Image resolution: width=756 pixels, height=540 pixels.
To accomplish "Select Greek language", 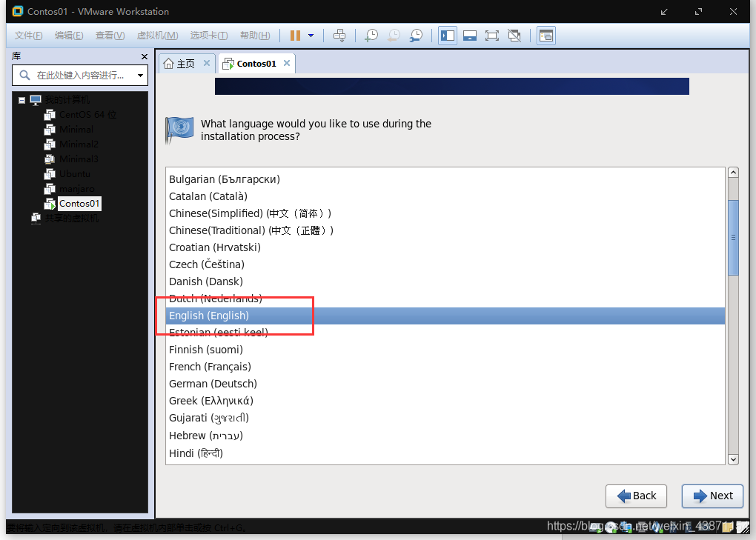I will pyautogui.click(x=445, y=401).
